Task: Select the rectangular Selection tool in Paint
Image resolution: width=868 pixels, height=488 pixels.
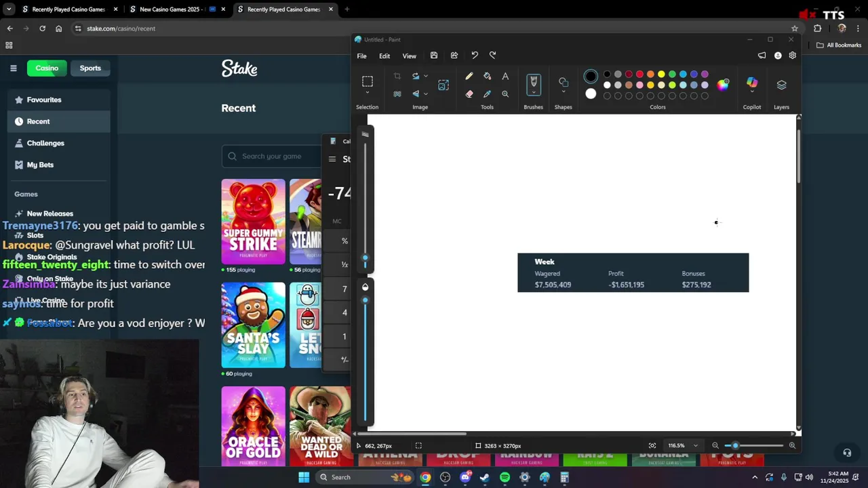Action: click(x=367, y=81)
